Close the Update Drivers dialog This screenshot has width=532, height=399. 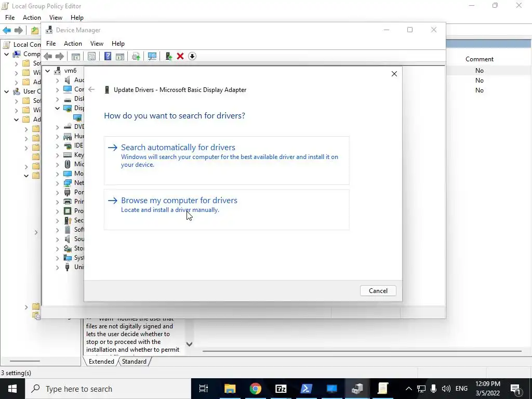tap(394, 74)
